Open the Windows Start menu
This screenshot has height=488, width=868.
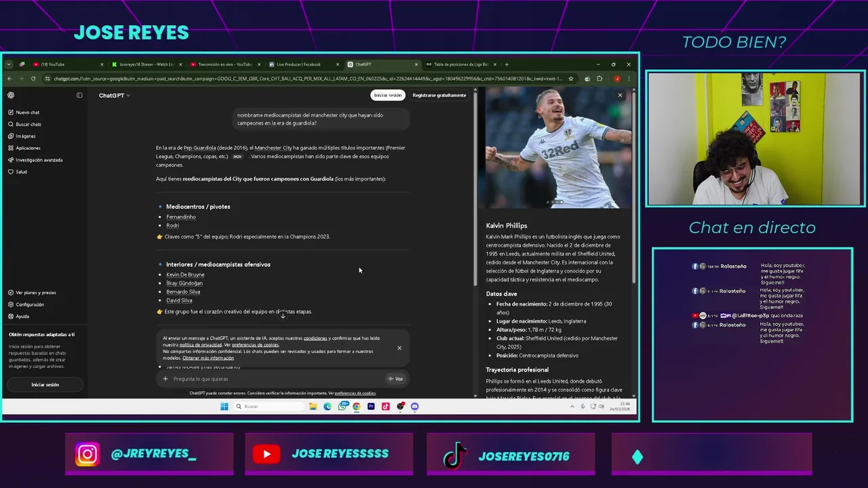coord(224,407)
